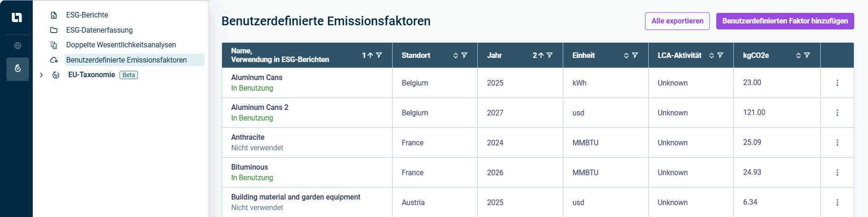The width and height of the screenshot is (868, 217).
Task: Go to Doppelte Wesentlichkeitsanalysen
Action: click(121, 45)
